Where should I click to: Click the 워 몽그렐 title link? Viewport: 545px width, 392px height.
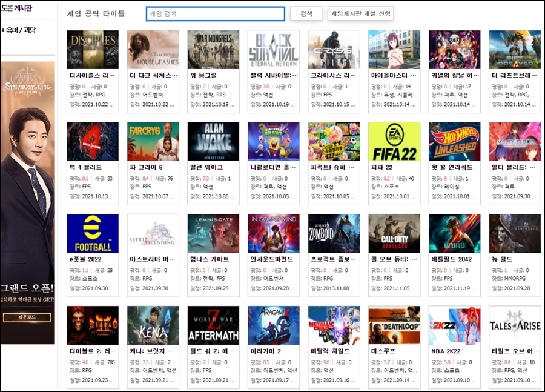click(203, 75)
